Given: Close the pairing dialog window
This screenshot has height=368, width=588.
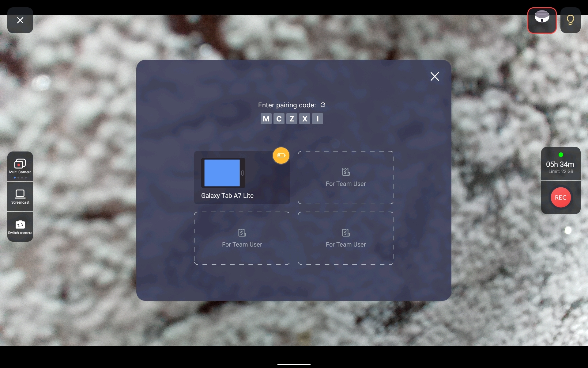Looking at the screenshot, I should [x=435, y=76].
